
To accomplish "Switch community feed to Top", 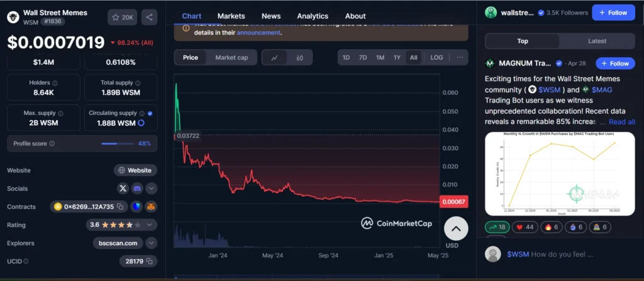I will point(523,41).
